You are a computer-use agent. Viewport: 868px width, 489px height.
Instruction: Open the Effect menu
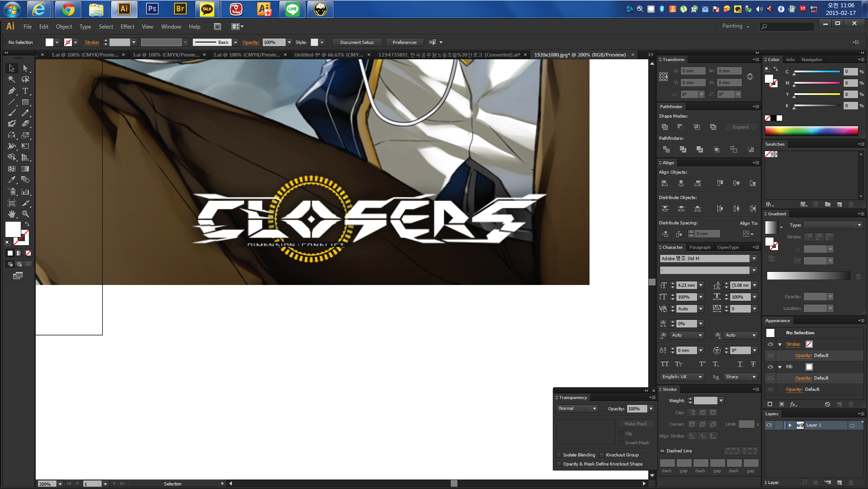(127, 27)
